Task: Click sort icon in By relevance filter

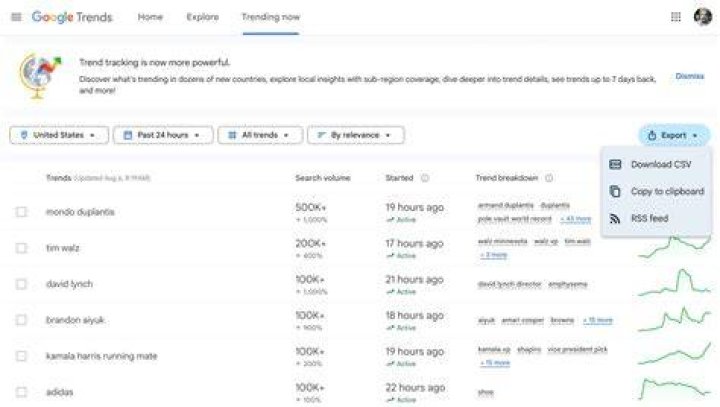Action: 321,135
